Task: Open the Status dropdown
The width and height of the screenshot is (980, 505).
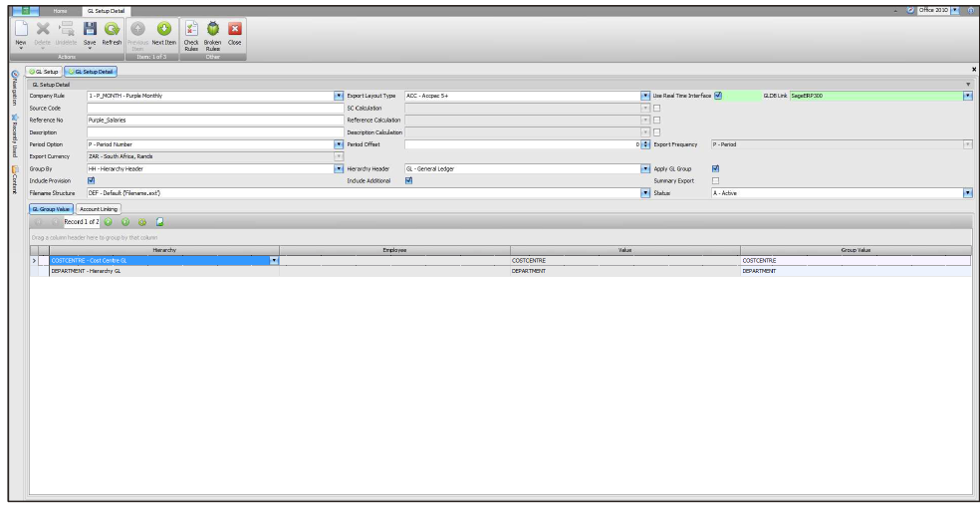Action: (x=968, y=193)
